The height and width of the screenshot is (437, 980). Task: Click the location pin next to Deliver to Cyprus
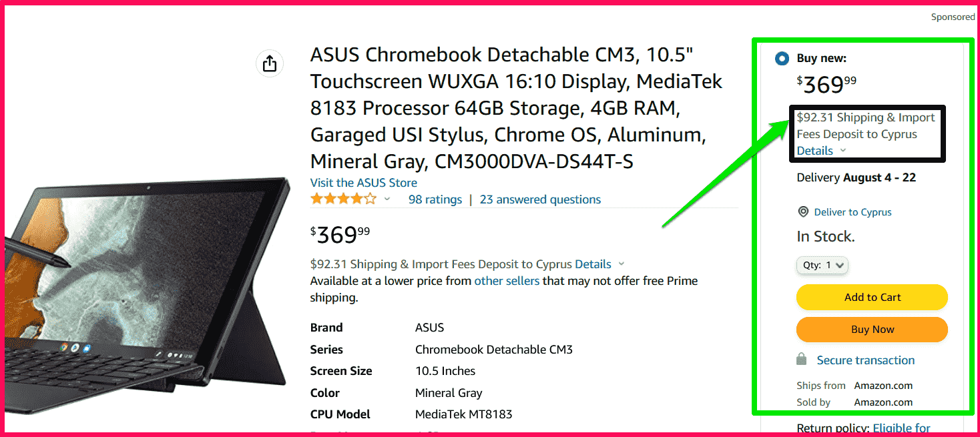[803, 211]
